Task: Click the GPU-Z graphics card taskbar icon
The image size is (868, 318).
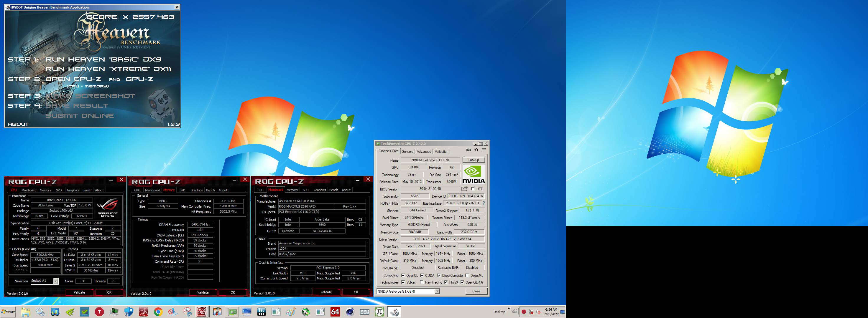Action: pyautogui.click(x=232, y=312)
